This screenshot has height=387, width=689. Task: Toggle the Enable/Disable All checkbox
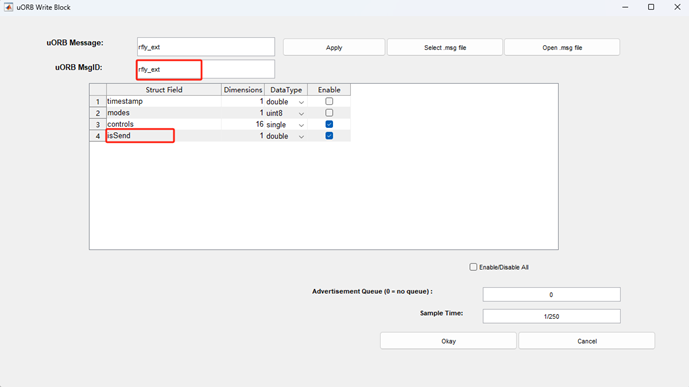473,267
